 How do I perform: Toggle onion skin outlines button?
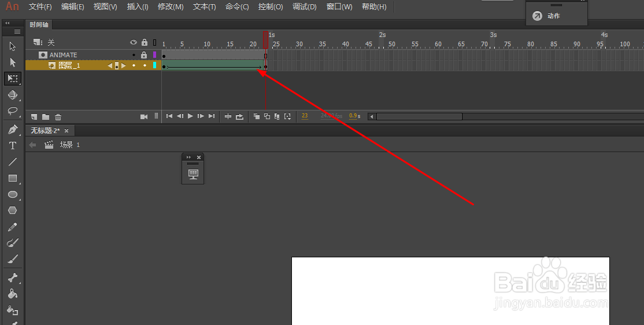pyautogui.click(x=267, y=116)
